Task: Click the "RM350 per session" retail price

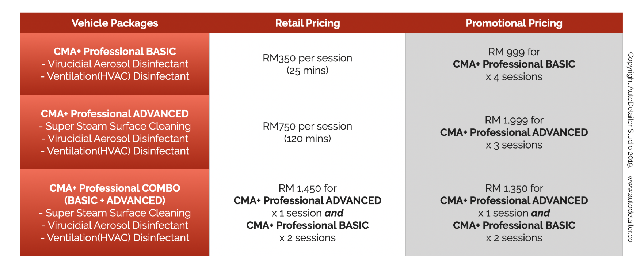Action: pyautogui.click(x=308, y=58)
